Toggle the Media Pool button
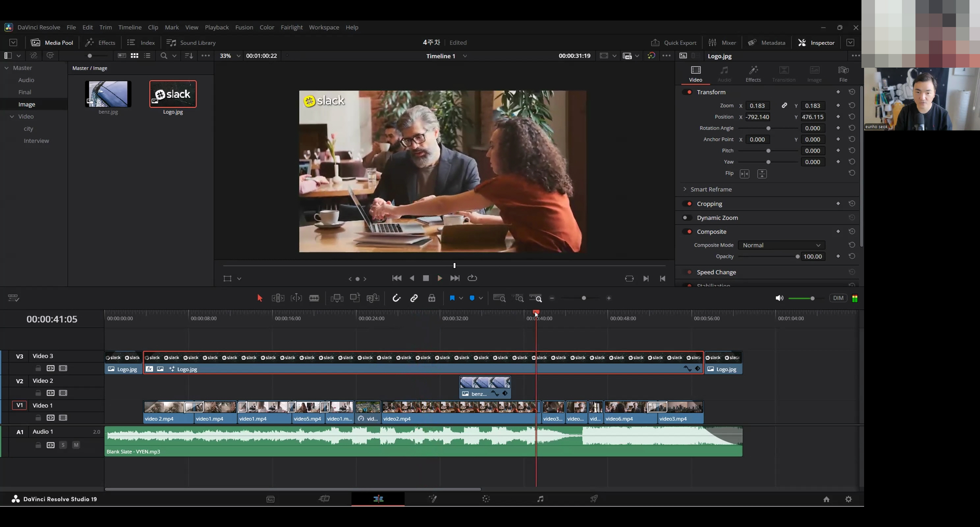 (x=52, y=42)
